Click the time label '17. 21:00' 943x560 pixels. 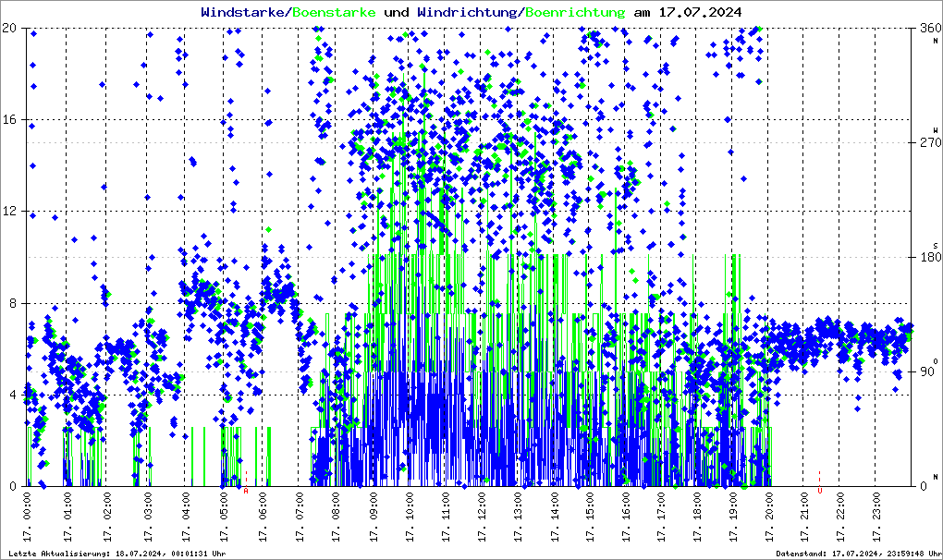(x=804, y=517)
